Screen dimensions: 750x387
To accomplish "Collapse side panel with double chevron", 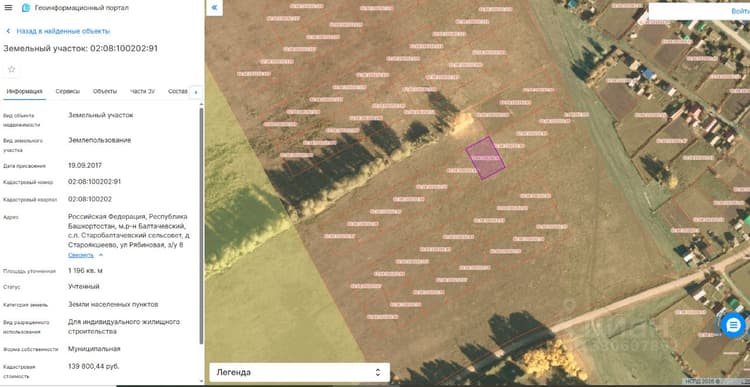I will coord(214,8).
